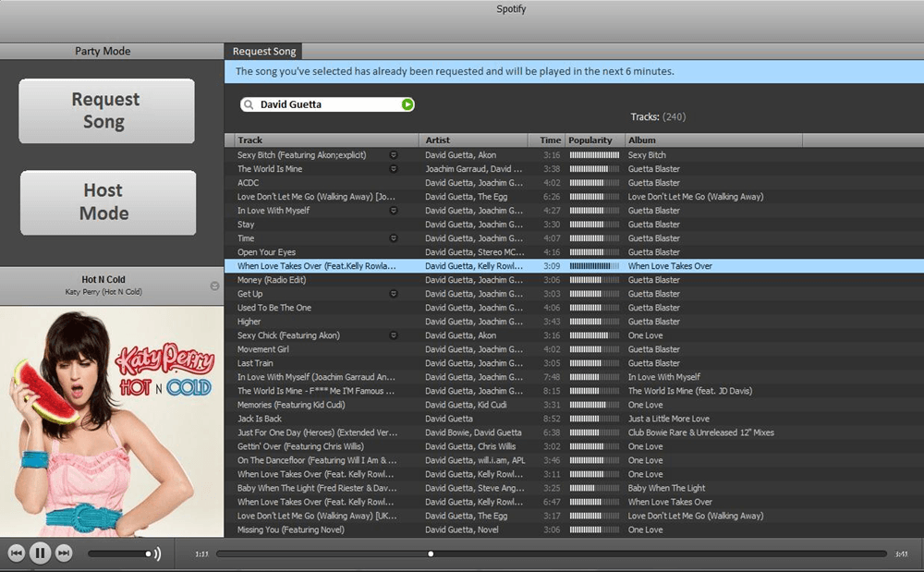Click album Sexy Bitch
Image resolution: width=924 pixels, height=572 pixels.
tap(647, 155)
